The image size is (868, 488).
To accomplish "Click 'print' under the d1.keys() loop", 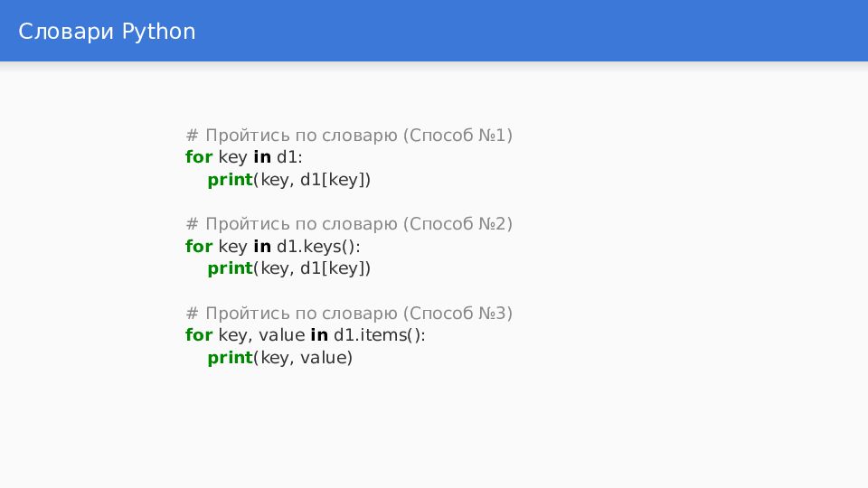I will click(x=230, y=268).
